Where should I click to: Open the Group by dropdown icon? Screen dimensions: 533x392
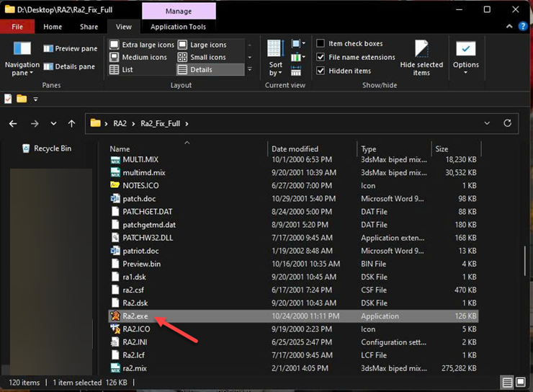coord(298,43)
